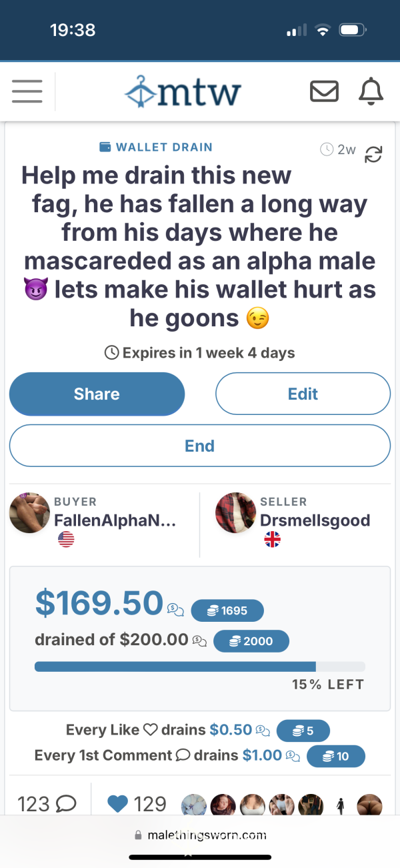Viewport: 400px width, 868px height.
Task: Click the Wallet Drain category label
Action: (155, 147)
